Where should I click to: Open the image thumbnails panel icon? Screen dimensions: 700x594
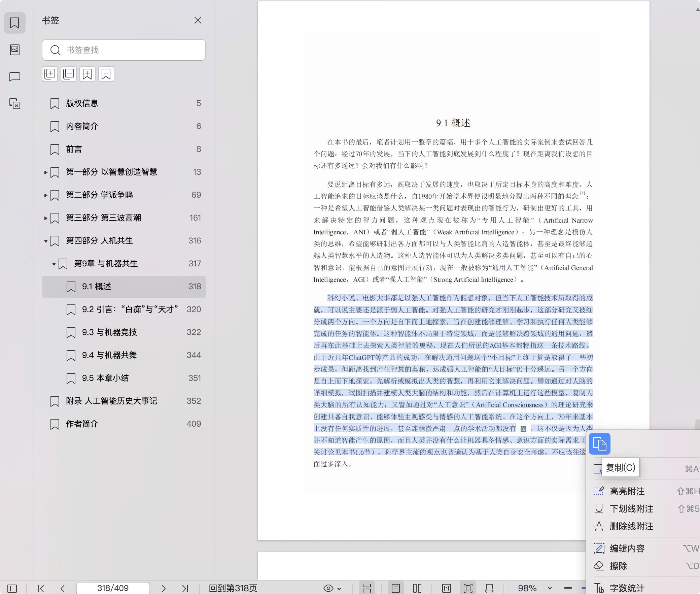[x=14, y=50]
